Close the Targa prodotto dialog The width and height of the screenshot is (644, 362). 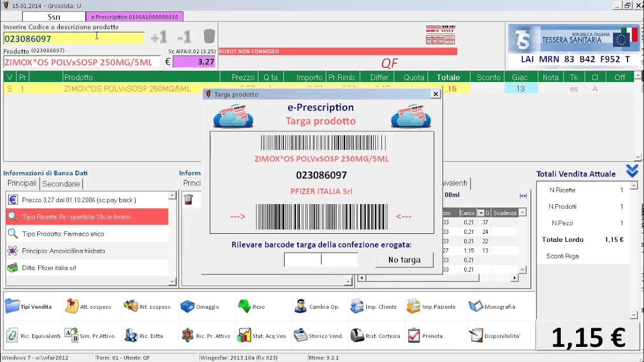436,94
